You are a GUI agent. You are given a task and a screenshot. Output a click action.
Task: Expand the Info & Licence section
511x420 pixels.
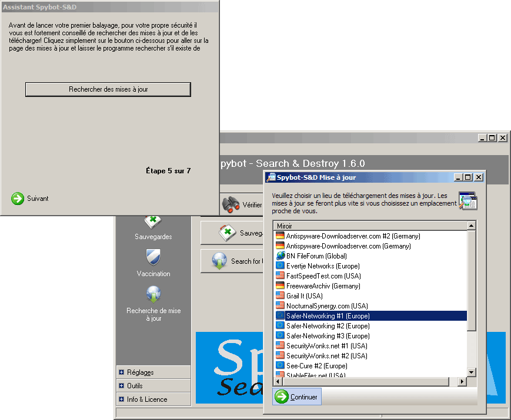(122, 399)
